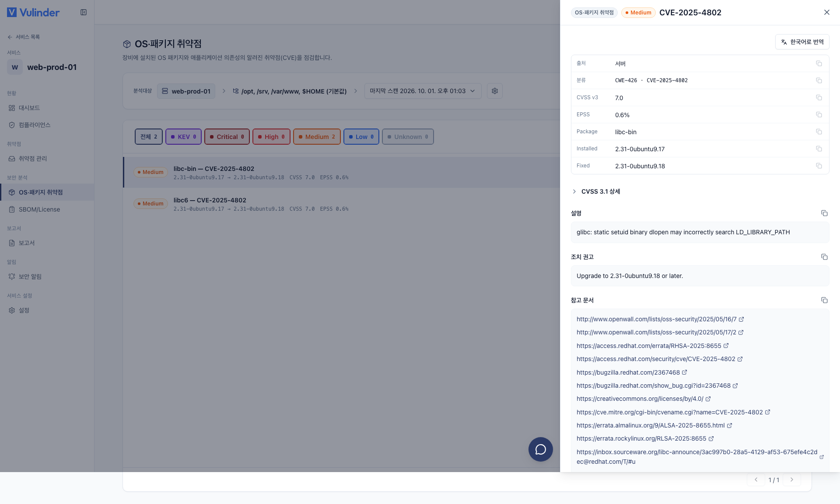The image size is (840, 504).
Task: Open the scan settings gear icon
Action: tap(495, 91)
